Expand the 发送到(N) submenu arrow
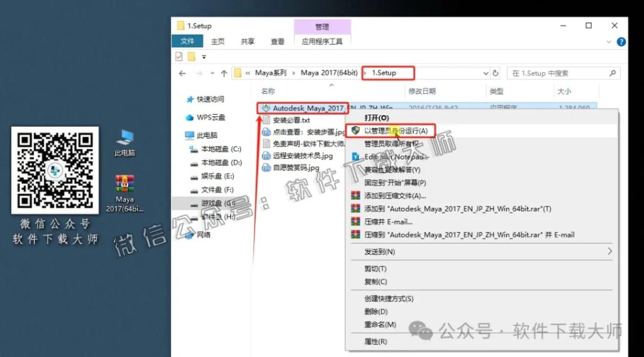The width and height of the screenshot is (644, 357). 610,251
